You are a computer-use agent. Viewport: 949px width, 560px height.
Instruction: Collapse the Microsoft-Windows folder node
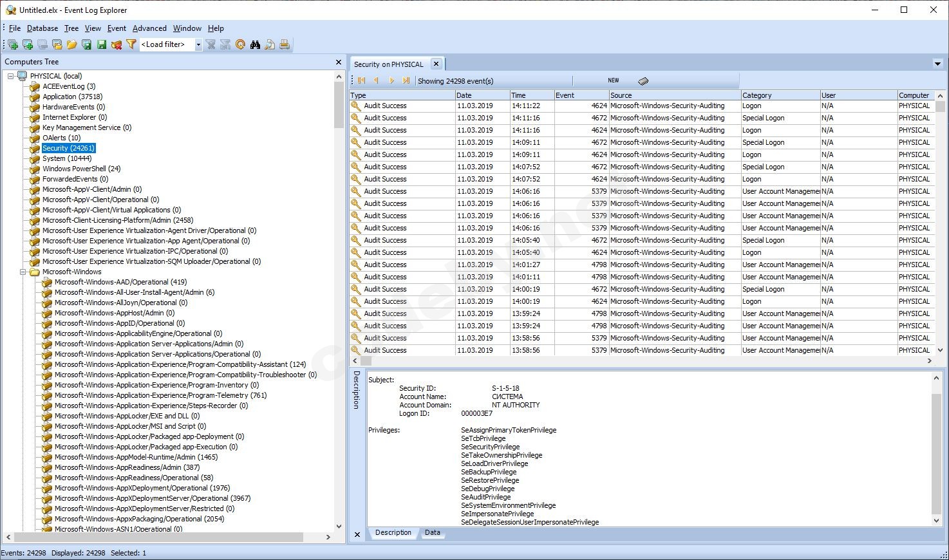click(x=23, y=272)
